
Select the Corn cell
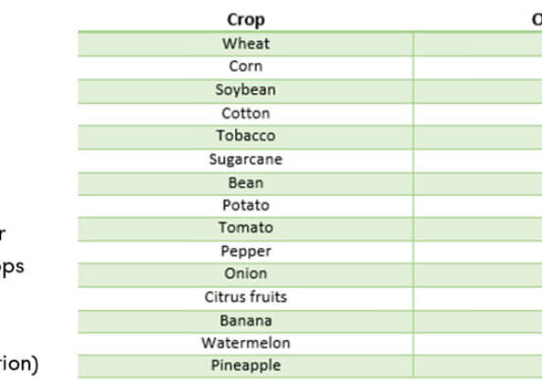coord(246,68)
